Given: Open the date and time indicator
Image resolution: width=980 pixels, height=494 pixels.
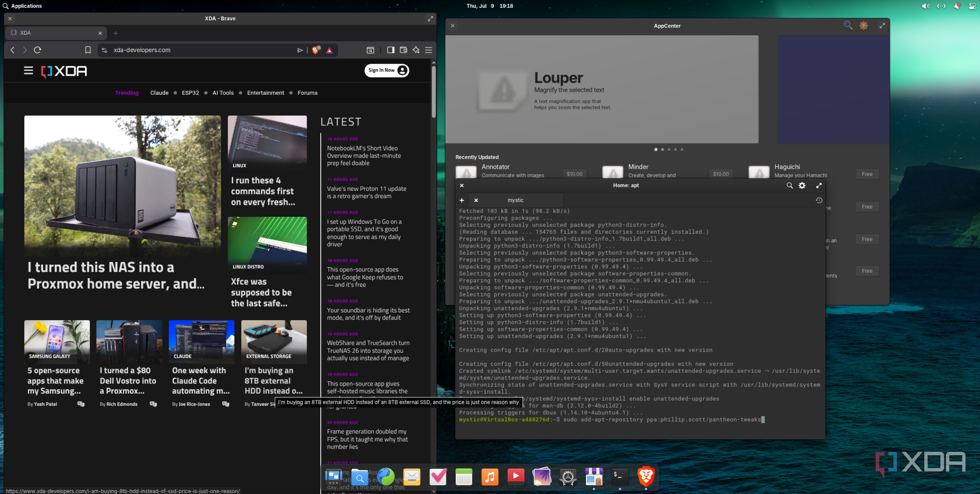Looking at the screenshot, I should [490, 6].
